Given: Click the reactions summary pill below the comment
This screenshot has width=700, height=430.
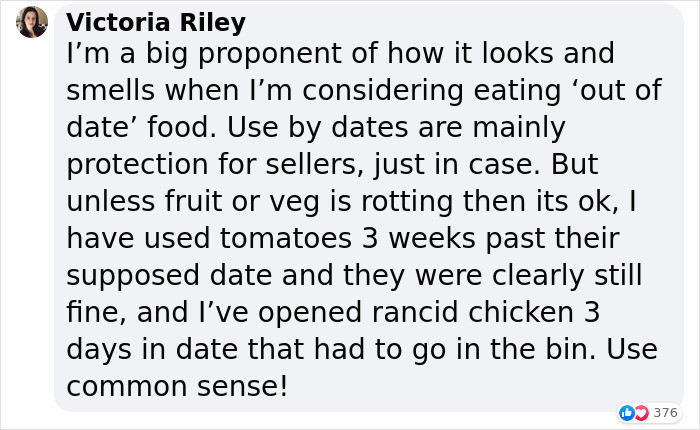Looking at the screenshot, I should tap(648, 413).
